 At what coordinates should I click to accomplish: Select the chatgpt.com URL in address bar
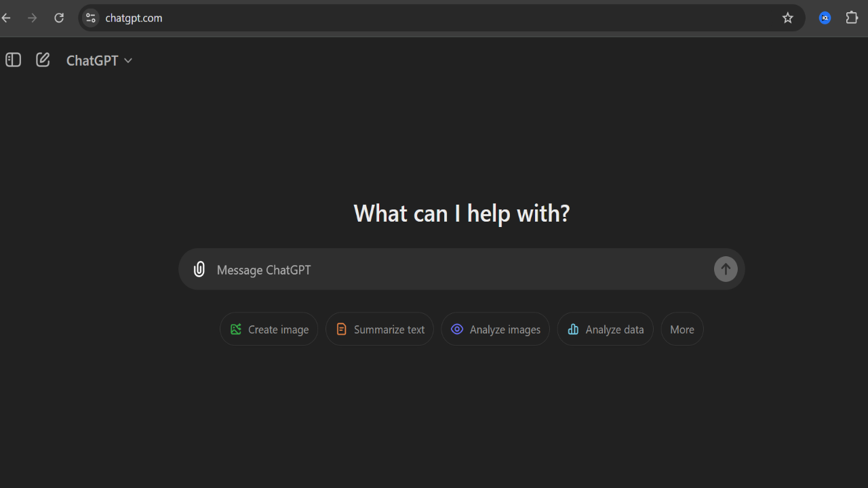134,18
